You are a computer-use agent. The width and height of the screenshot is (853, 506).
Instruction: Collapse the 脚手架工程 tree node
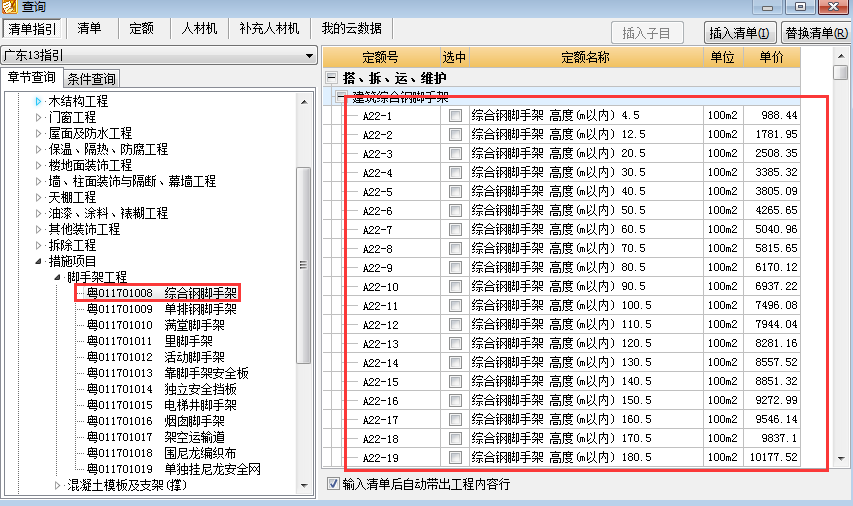57,277
